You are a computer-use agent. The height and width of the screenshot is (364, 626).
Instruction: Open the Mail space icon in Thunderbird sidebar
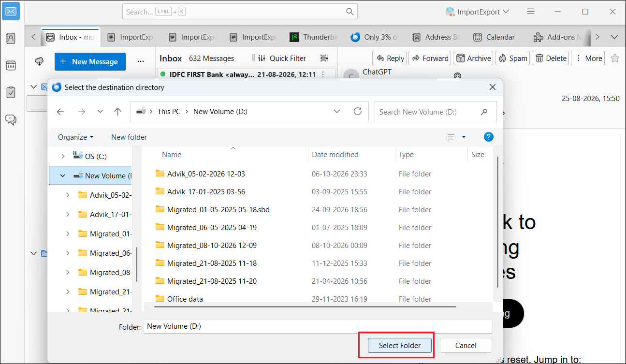pos(11,11)
